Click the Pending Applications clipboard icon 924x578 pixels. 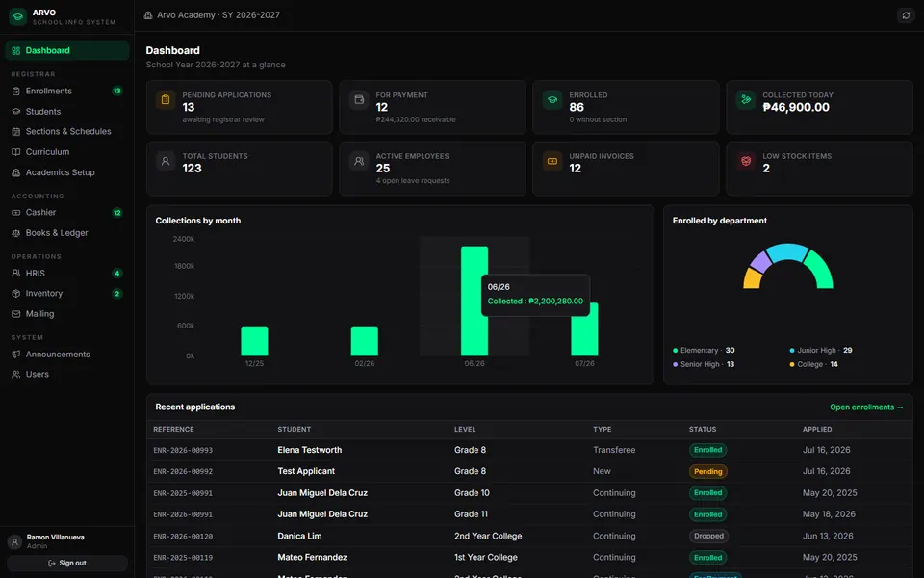[166, 99]
